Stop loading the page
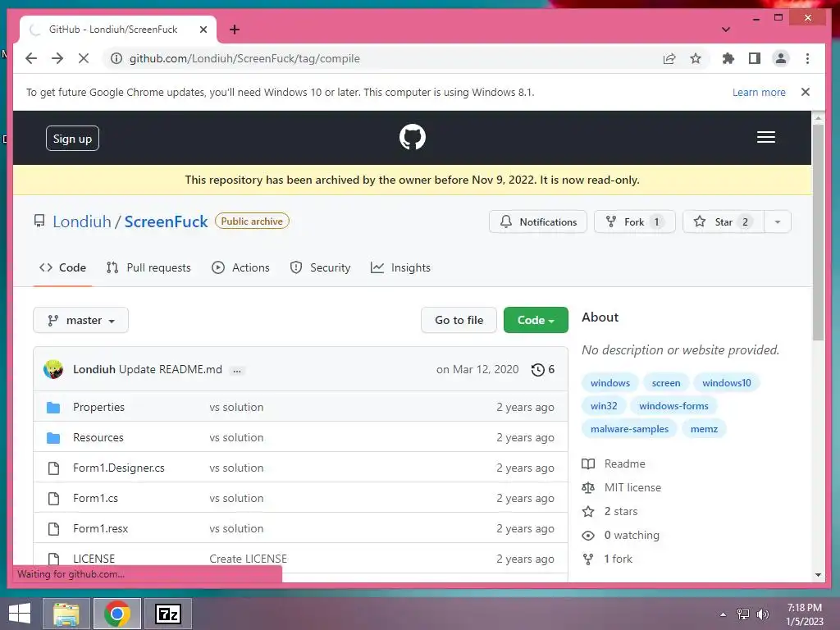Screen dimensions: 840x630 84,58
